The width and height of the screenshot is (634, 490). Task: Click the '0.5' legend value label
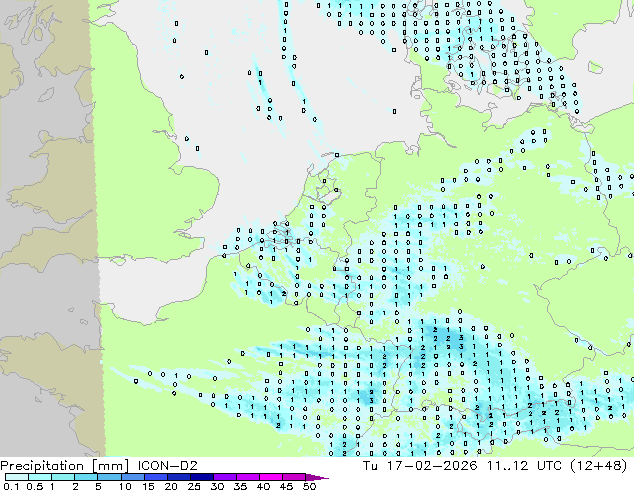pos(35,486)
